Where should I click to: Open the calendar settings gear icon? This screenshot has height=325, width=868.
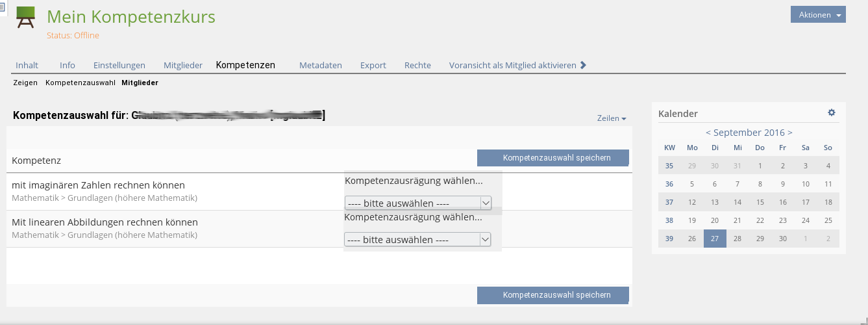click(832, 112)
